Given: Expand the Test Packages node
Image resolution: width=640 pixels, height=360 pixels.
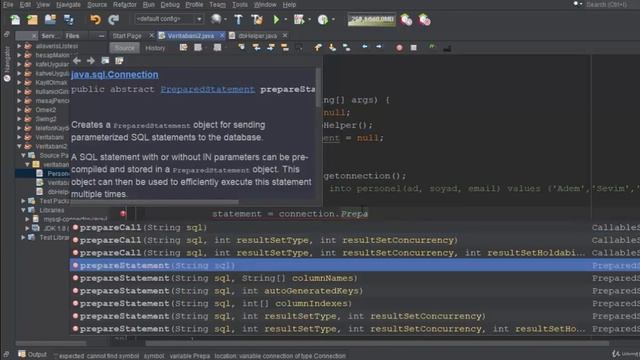Looking at the screenshot, I should (x=23, y=201).
